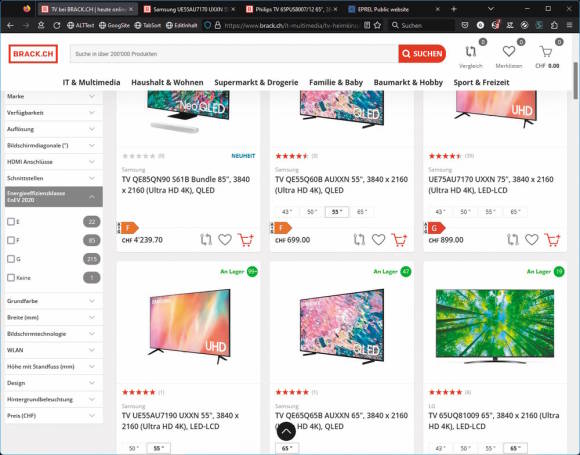Check the E energy class filter

click(x=11, y=222)
